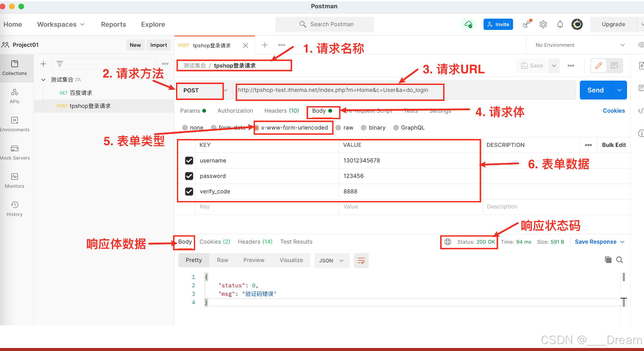Open the Send button dropdown arrow
The height and width of the screenshot is (351, 644).
[x=619, y=90]
